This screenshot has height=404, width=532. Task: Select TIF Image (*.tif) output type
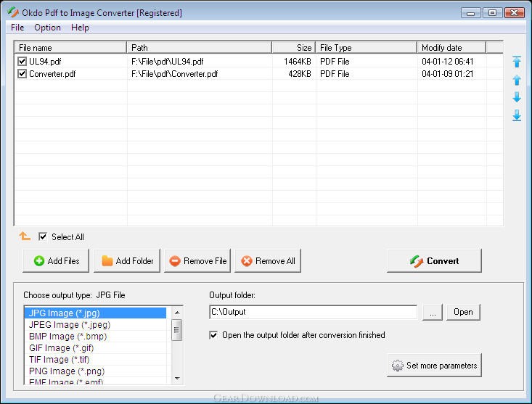pos(95,359)
